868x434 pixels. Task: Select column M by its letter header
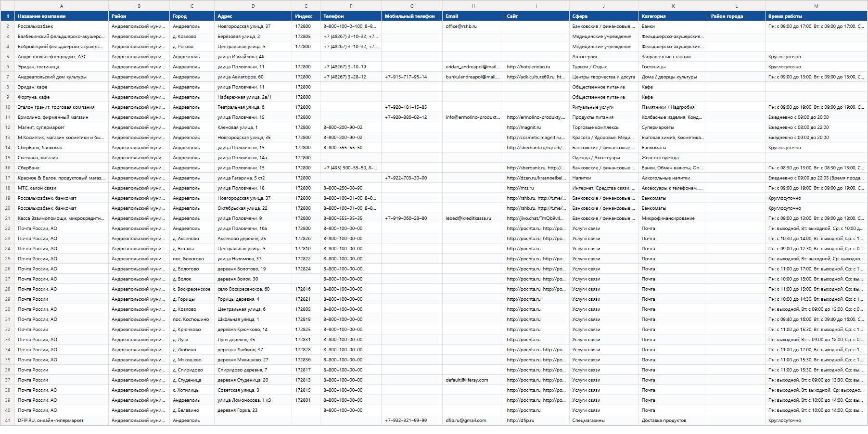point(816,6)
